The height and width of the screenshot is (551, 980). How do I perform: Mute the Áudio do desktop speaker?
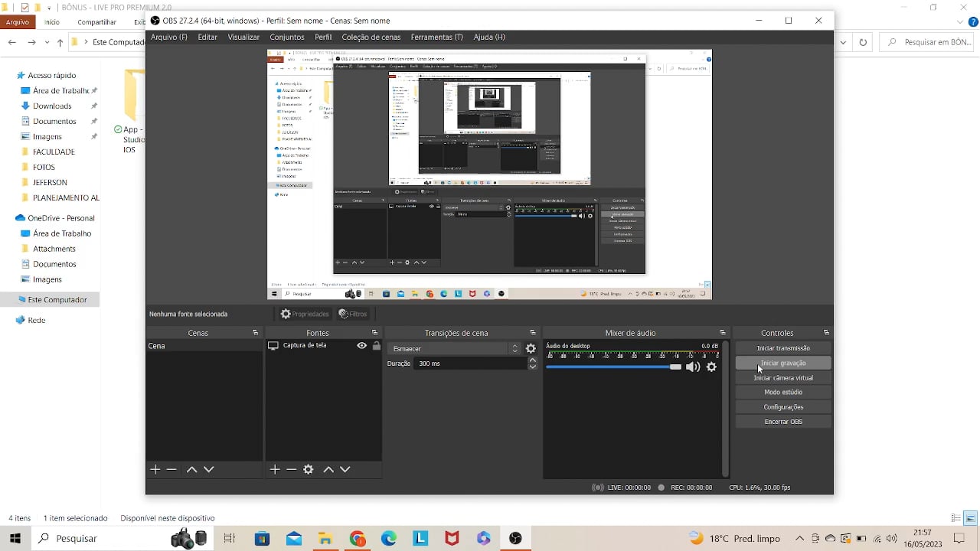(693, 367)
